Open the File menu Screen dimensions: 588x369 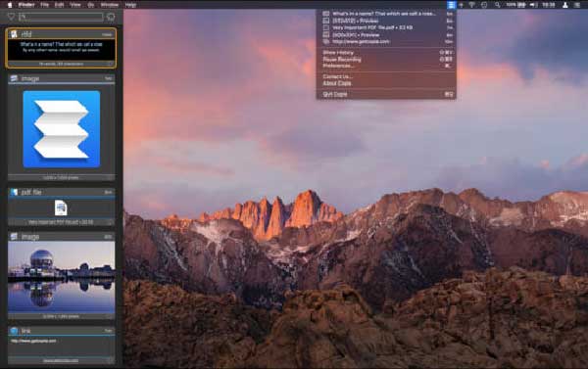tap(45, 5)
